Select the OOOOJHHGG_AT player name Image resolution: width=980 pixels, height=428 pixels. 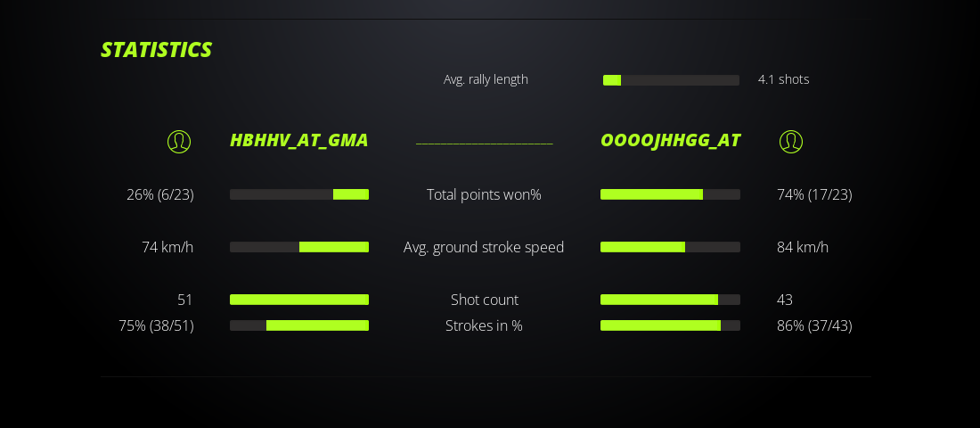tap(670, 140)
